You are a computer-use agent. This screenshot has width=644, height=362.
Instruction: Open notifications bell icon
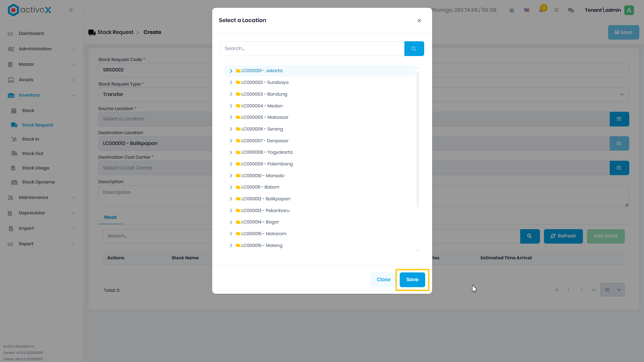pos(542,10)
